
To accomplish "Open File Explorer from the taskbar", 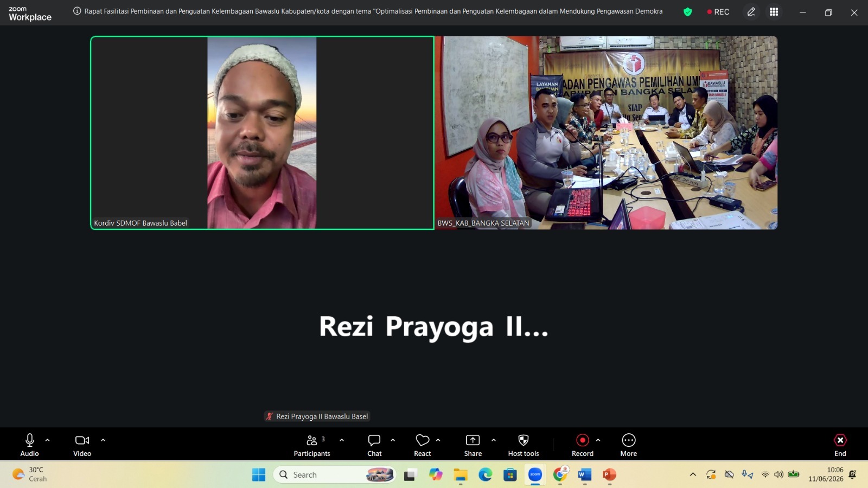I will (x=461, y=475).
